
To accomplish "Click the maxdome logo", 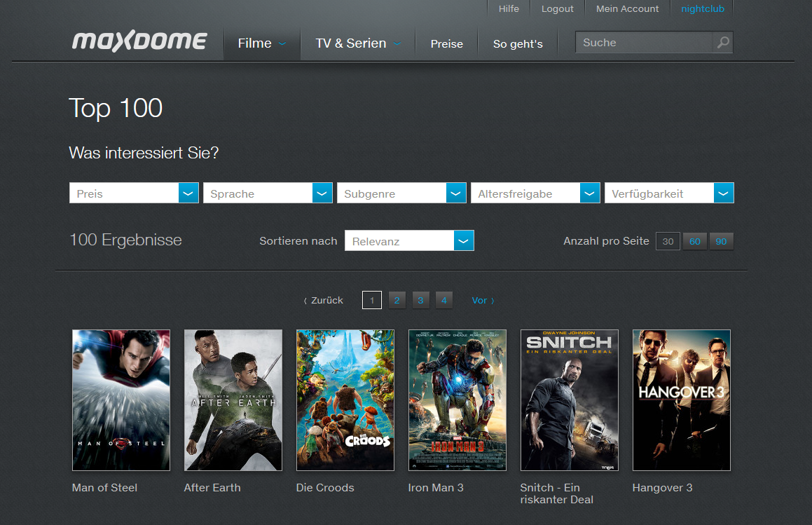I will pos(139,41).
